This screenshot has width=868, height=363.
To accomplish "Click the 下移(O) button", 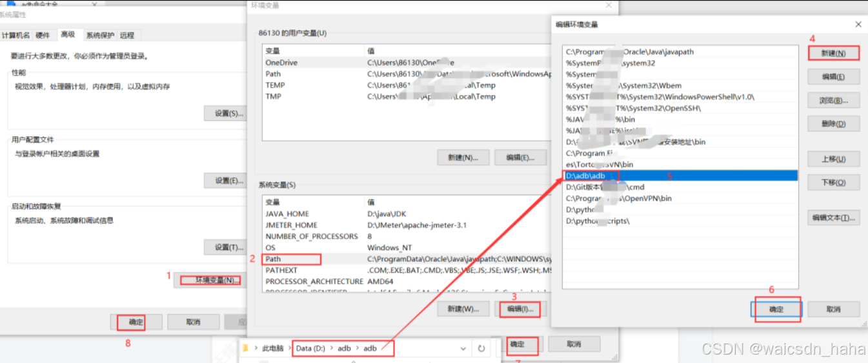I will [x=834, y=183].
